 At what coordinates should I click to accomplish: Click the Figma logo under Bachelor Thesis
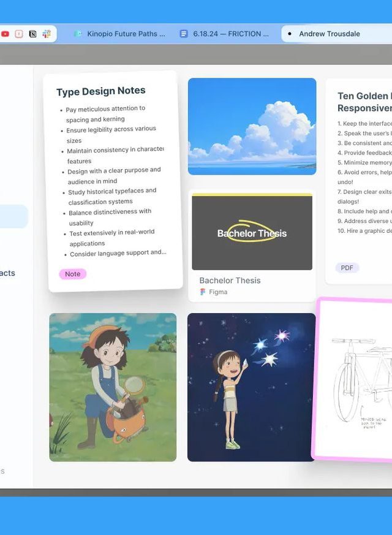(203, 292)
